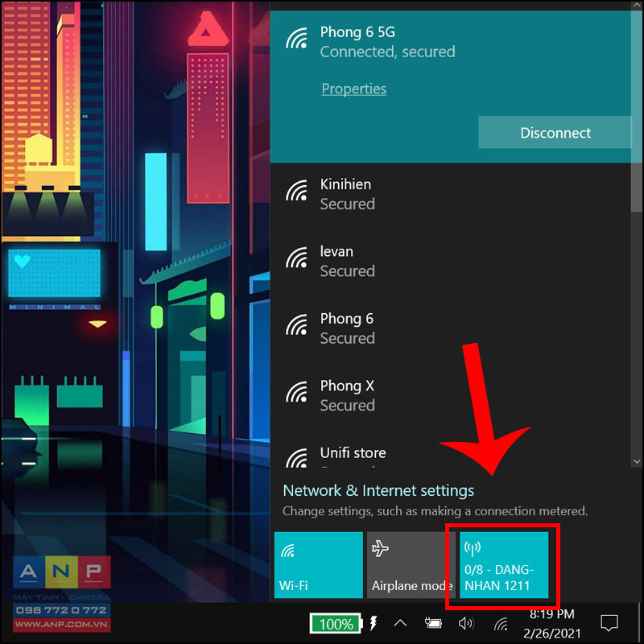Screen dimensions: 644x644
Task: Click the Wi-Fi network icon in the system tray
Action: tap(501, 624)
